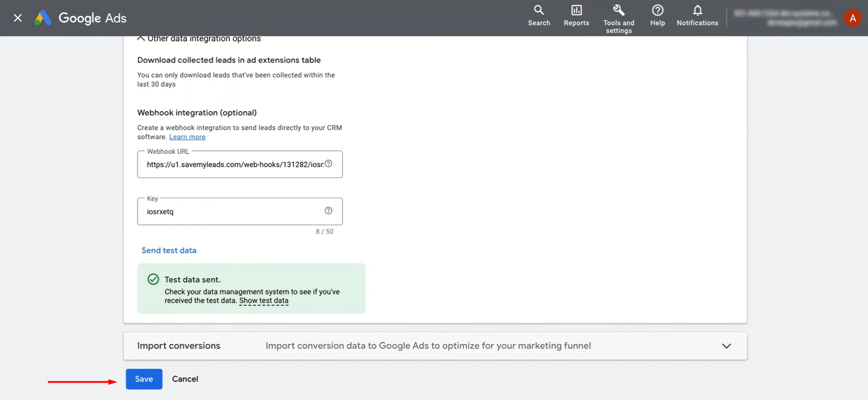Cancel the lead form changes
The image size is (868, 400).
click(x=185, y=379)
